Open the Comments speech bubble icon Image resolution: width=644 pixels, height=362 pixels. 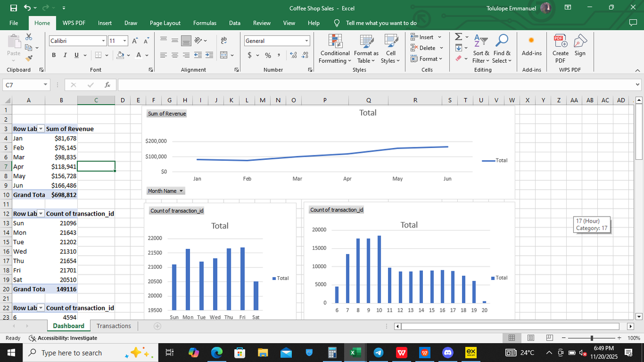click(x=633, y=23)
